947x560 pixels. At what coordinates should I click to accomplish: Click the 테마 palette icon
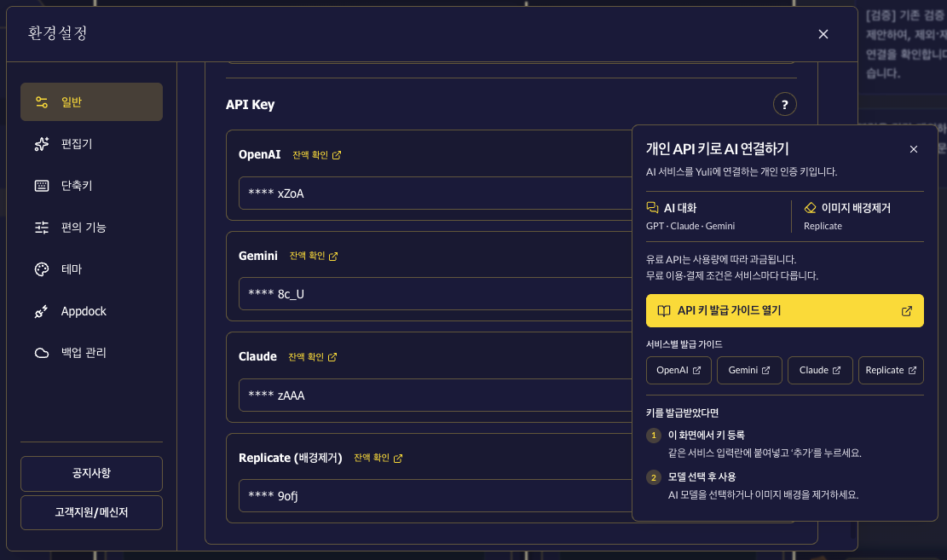(x=42, y=268)
